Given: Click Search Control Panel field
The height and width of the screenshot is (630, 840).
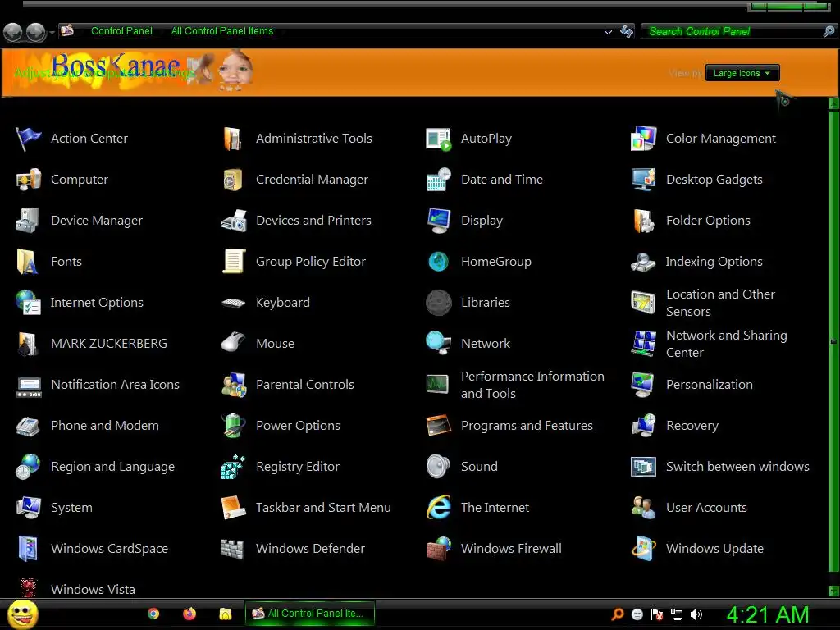Looking at the screenshot, I should (x=733, y=32).
